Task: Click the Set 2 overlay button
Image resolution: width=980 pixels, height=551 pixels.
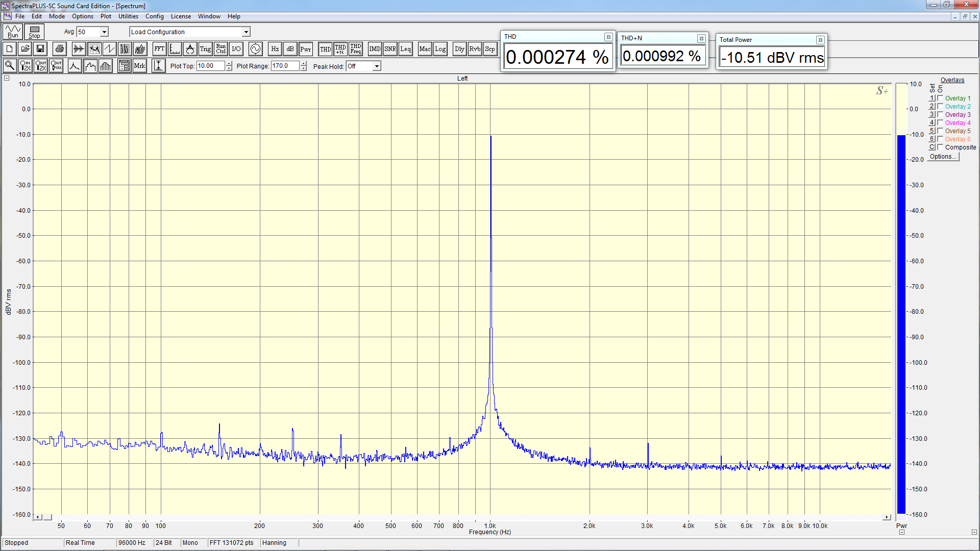Action: (x=932, y=106)
